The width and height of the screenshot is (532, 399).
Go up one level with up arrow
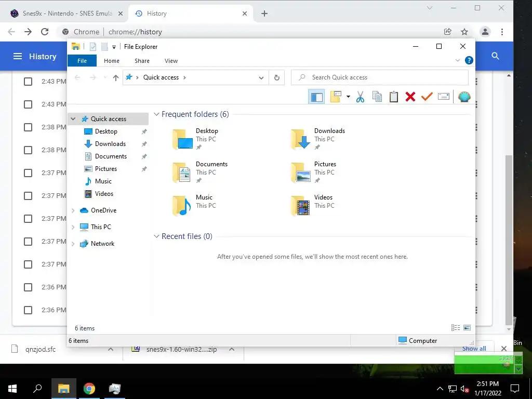pyautogui.click(x=116, y=78)
